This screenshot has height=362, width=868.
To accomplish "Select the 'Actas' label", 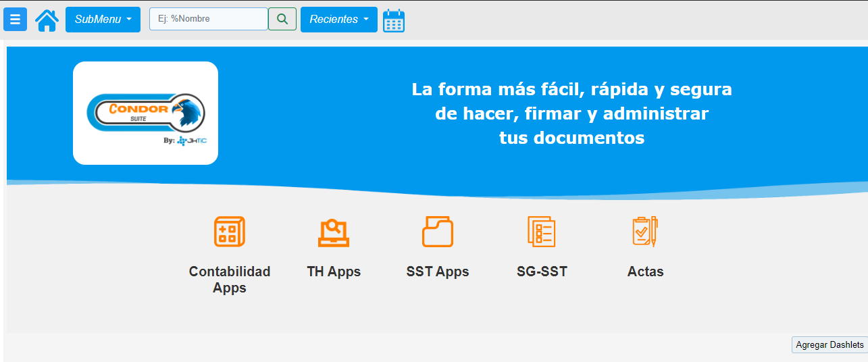I will 645,271.
